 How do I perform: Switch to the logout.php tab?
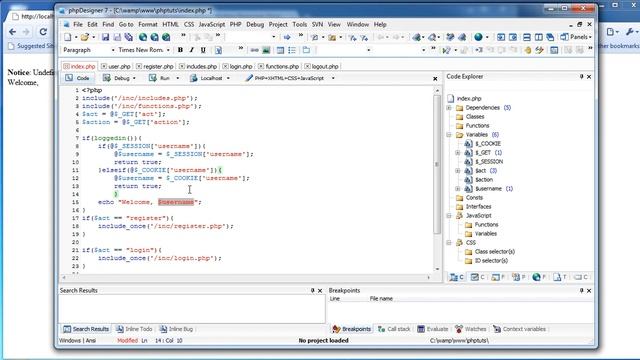pyautogui.click(x=325, y=66)
